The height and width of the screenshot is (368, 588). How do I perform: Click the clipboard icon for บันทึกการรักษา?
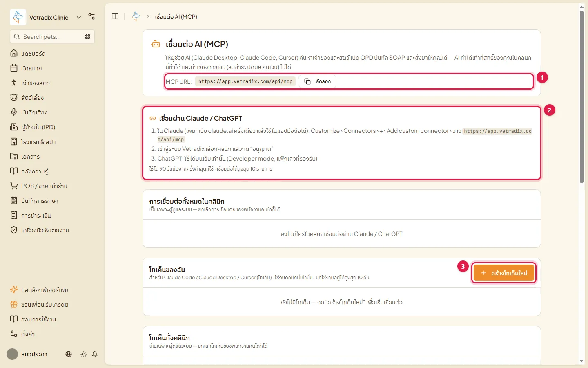[x=14, y=200]
